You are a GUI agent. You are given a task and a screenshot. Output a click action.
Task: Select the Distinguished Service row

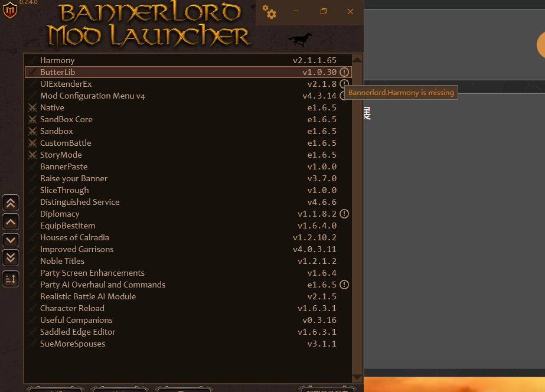pyautogui.click(x=188, y=202)
